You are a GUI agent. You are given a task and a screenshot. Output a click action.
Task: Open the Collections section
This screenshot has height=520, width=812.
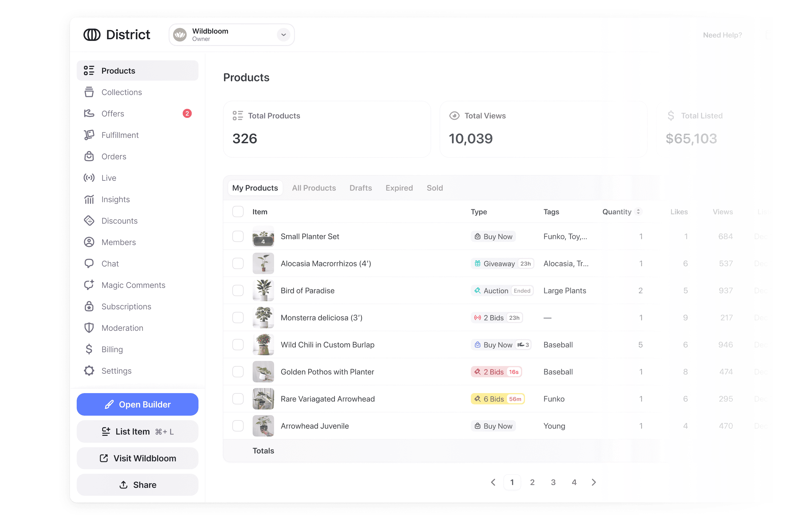pos(122,92)
